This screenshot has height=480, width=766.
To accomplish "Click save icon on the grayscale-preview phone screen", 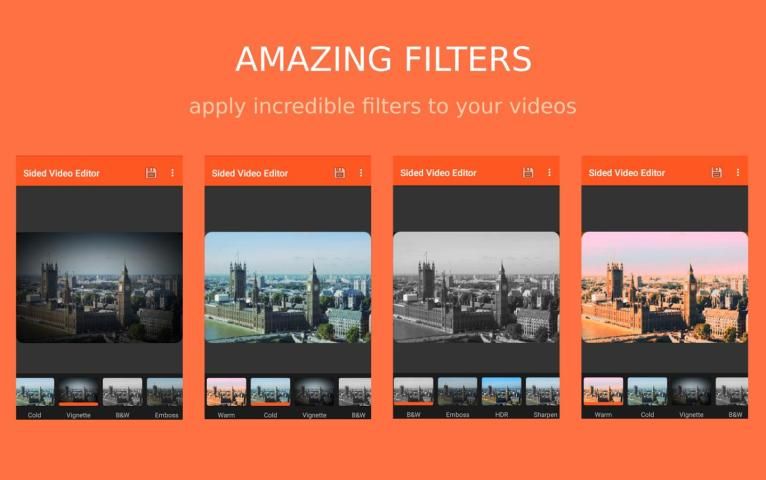I will tap(528, 173).
